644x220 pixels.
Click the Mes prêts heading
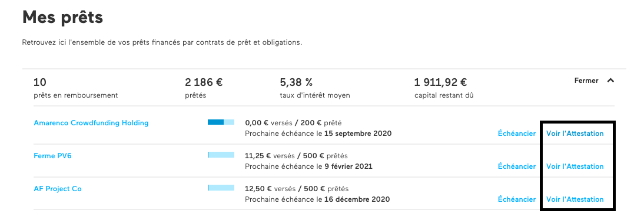(x=62, y=17)
